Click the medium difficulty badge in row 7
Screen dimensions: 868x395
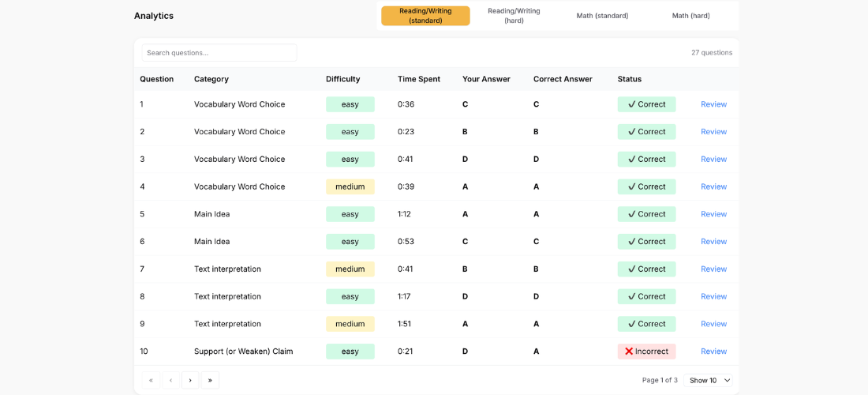350,269
